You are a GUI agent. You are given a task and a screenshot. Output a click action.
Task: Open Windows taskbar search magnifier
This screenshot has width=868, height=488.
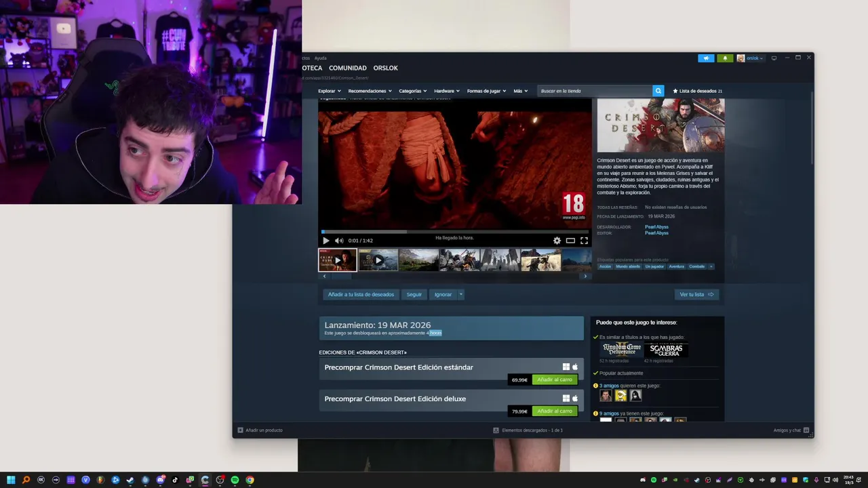pos(26,480)
